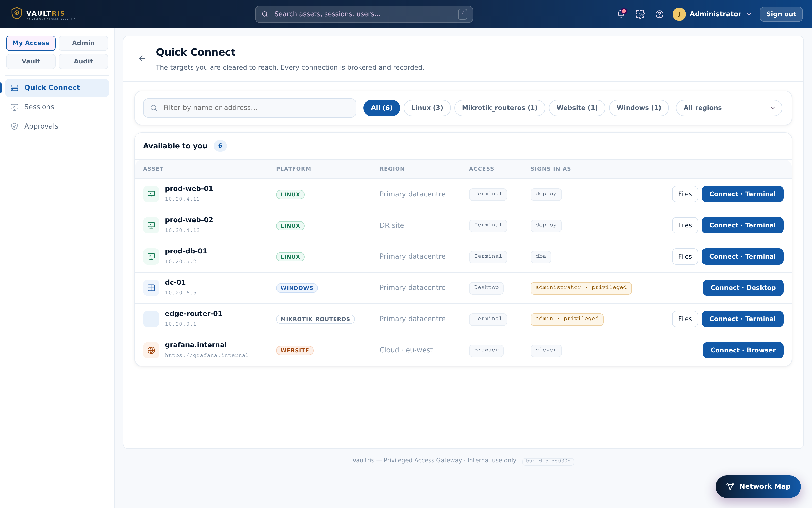Filter by Windows (1) chip
This screenshot has height=508, width=812.
pyautogui.click(x=639, y=108)
